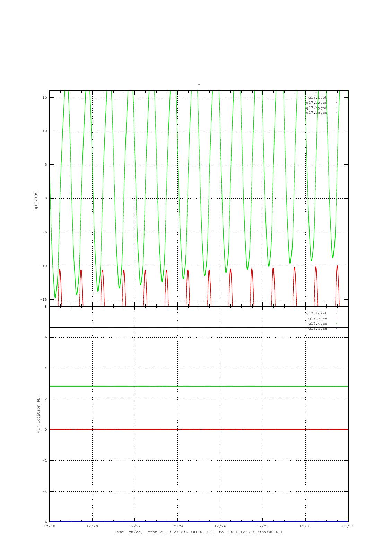Click the 12/28 date tick label
This screenshot has width=392, height=555.
pos(263,526)
